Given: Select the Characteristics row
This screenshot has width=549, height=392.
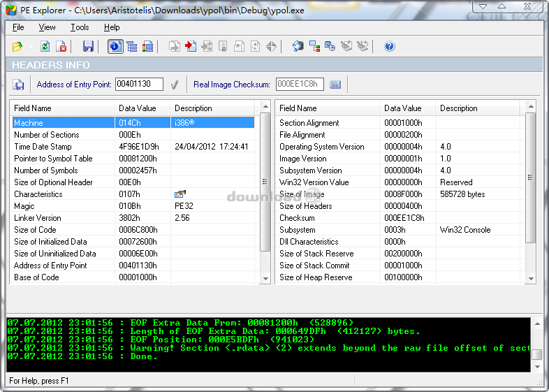Looking at the screenshot, I should point(133,194).
